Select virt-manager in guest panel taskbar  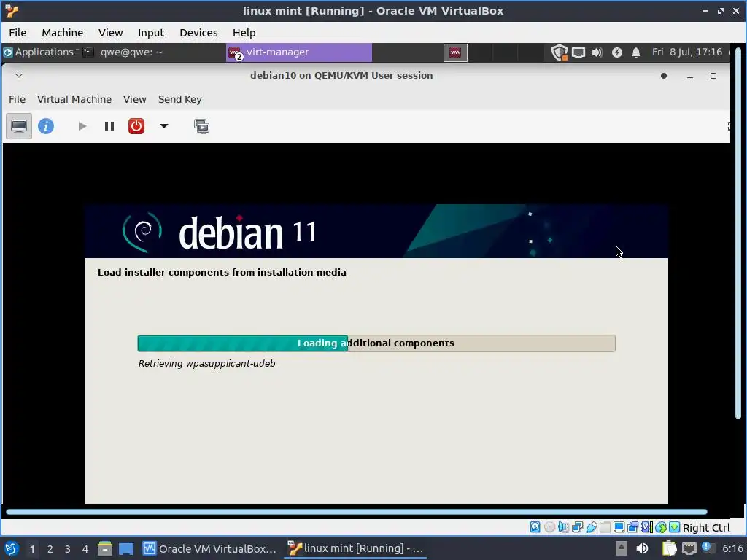coord(298,52)
